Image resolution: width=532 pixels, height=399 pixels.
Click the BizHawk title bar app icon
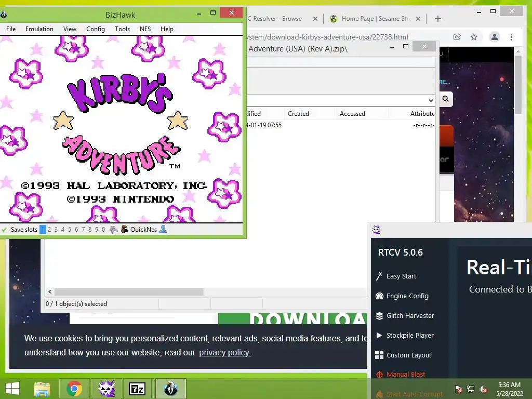pyautogui.click(x=4, y=15)
